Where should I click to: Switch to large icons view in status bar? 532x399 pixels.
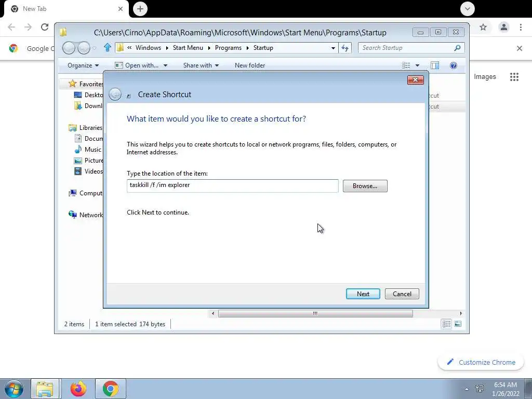tap(458, 324)
